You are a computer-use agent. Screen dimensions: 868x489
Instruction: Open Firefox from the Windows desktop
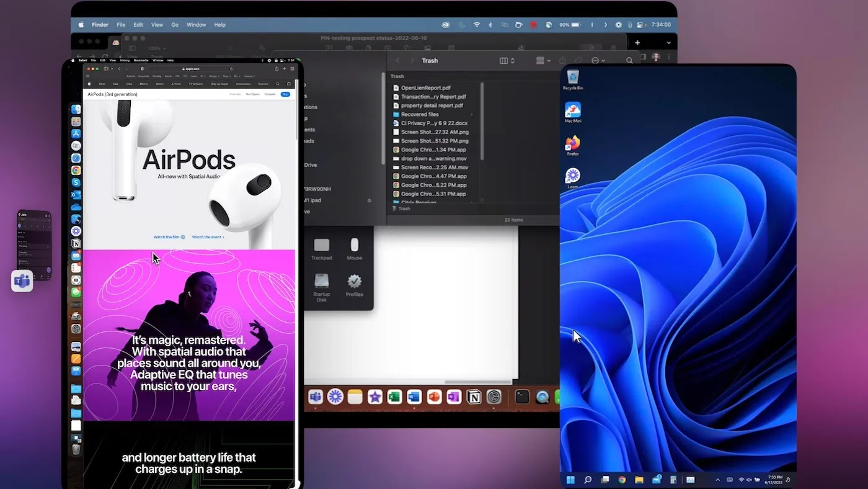(572, 145)
